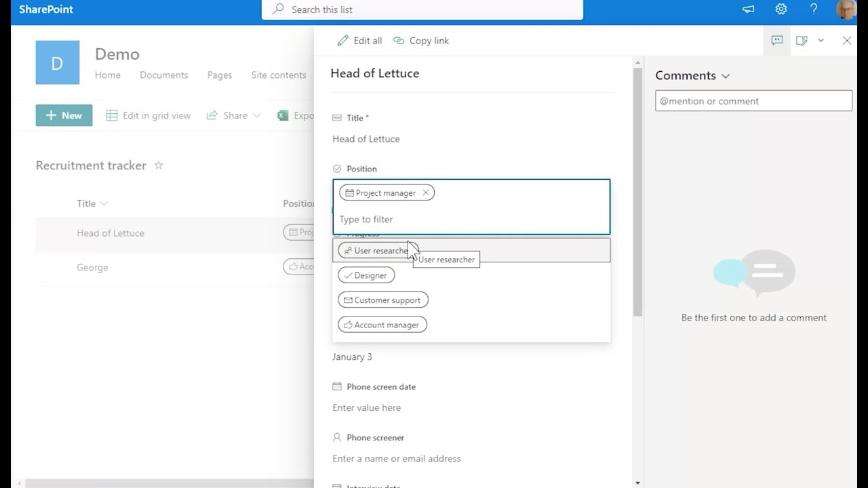This screenshot has height=488, width=868.
Task: Click the Phone screener people field
Action: (471, 459)
